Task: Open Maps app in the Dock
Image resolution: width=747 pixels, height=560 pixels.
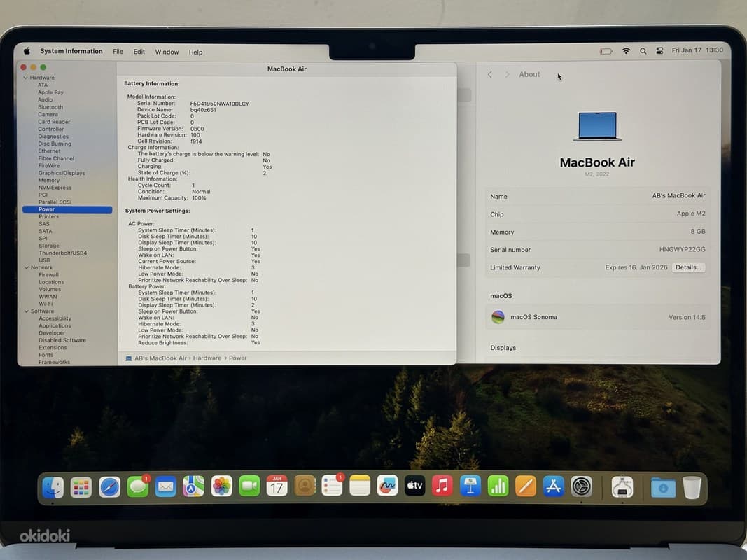Action: (x=193, y=486)
